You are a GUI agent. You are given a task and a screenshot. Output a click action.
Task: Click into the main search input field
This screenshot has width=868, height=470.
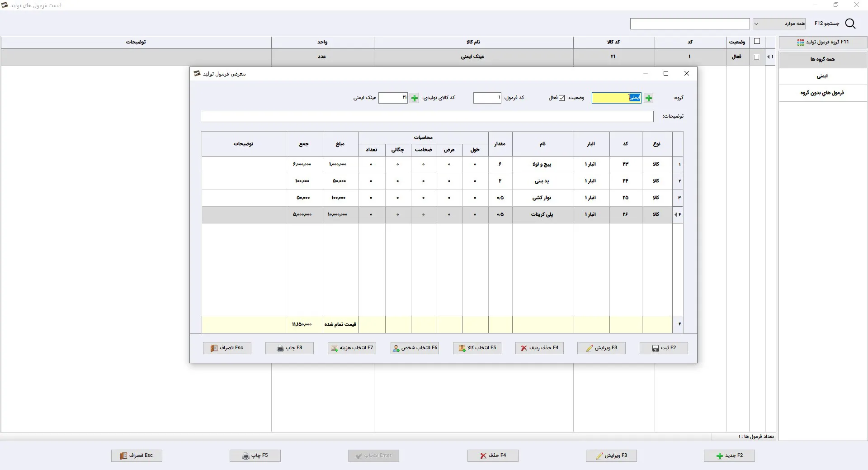(690, 24)
